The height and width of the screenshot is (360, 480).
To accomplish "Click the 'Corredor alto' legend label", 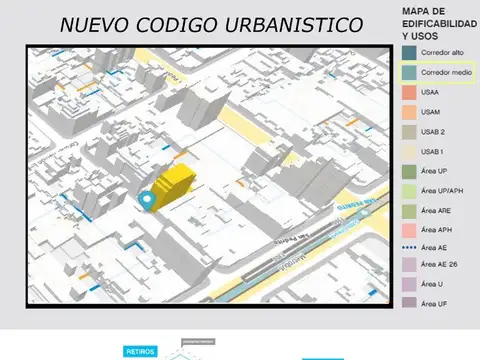I will (x=442, y=52).
